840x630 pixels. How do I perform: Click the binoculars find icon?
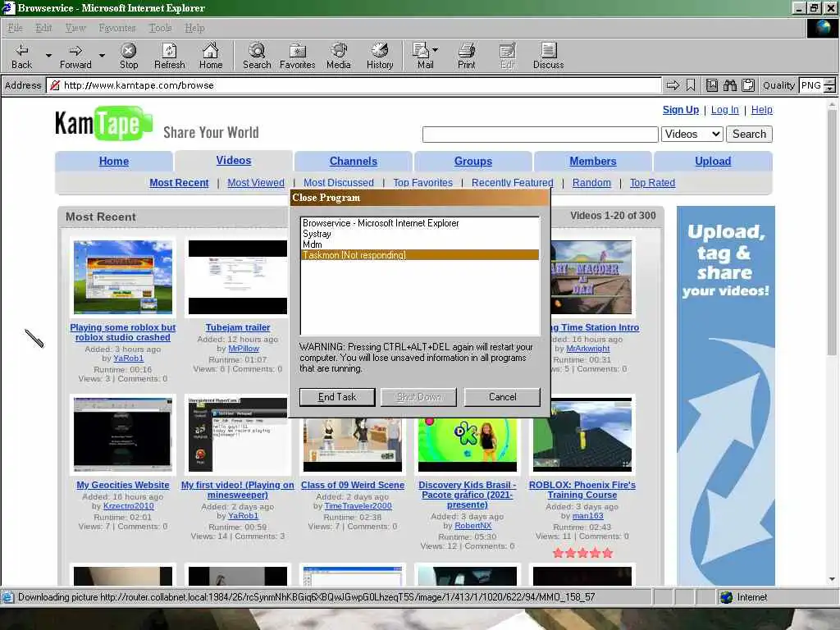click(x=729, y=85)
